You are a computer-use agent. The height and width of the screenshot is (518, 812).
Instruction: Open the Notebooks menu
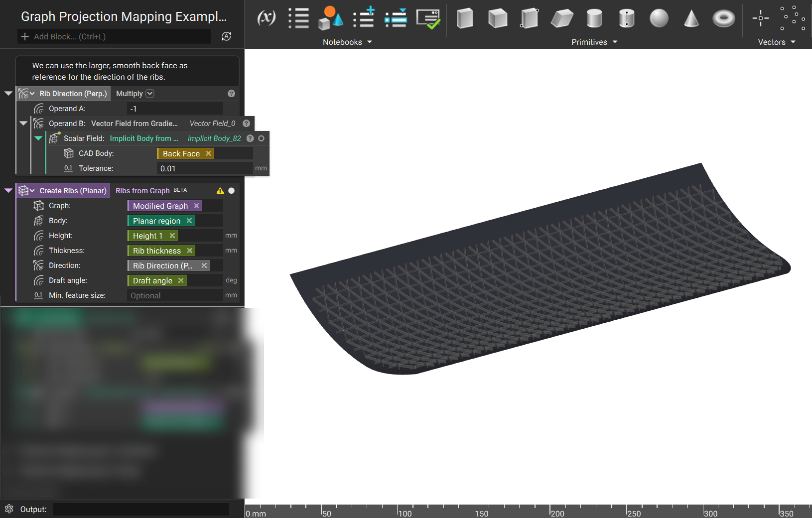347,42
